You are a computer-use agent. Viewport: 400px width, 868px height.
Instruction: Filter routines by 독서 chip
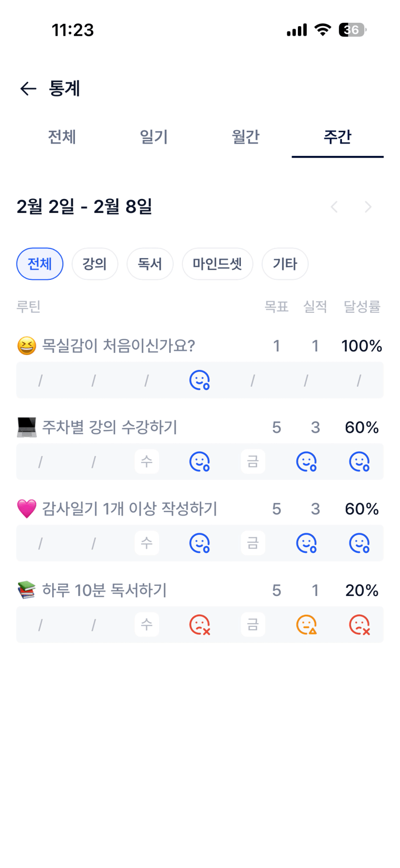point(150,264)
